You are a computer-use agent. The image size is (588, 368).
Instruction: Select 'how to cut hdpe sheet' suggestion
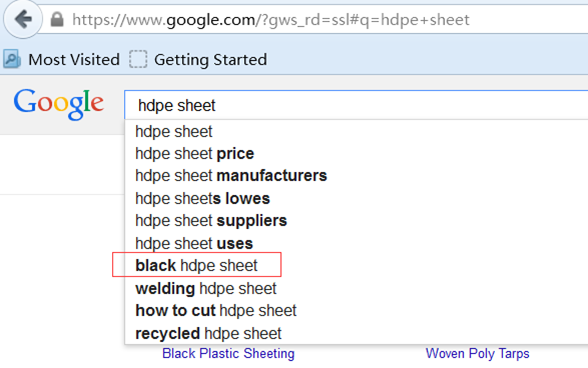click(356, 311)
